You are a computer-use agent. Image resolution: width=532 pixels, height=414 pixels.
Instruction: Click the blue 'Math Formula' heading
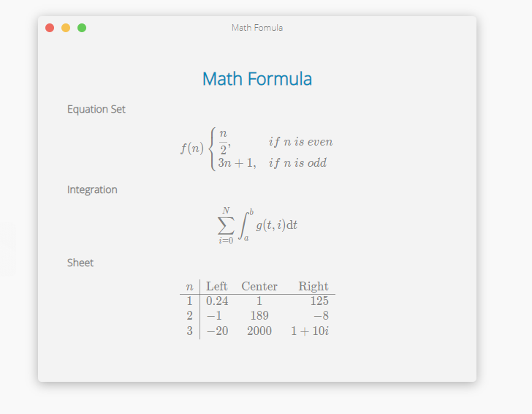tap(257, 79)
